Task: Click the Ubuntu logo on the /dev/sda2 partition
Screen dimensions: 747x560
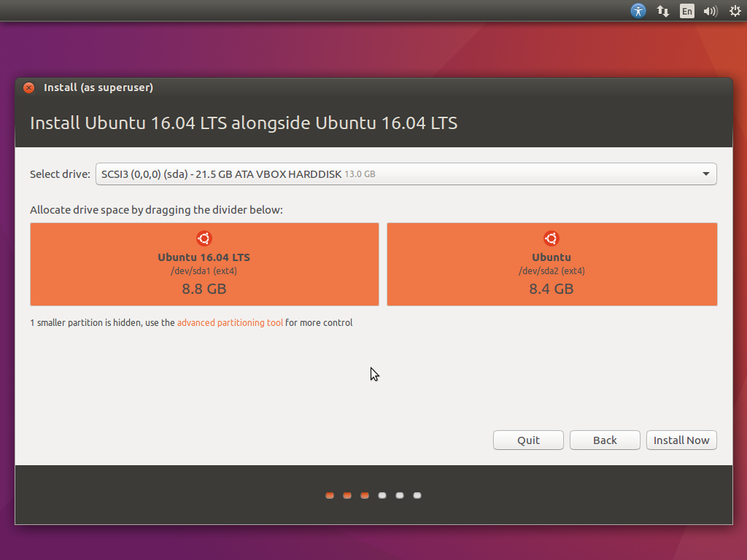Action: click(x=551, y=236)
